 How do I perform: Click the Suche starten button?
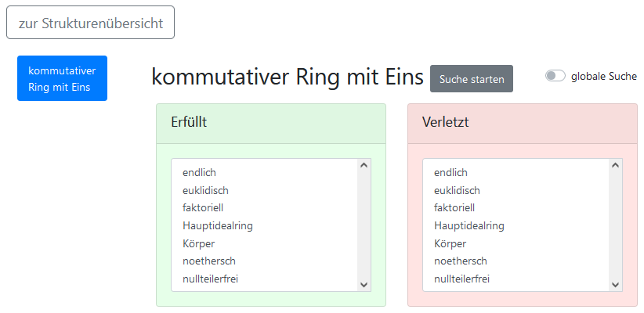point(472,79)
